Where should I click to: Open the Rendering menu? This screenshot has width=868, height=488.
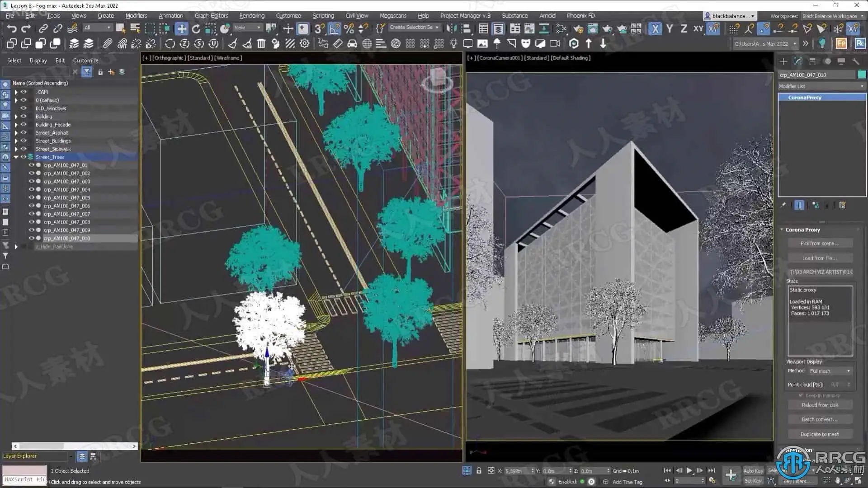tap(252, 15)
